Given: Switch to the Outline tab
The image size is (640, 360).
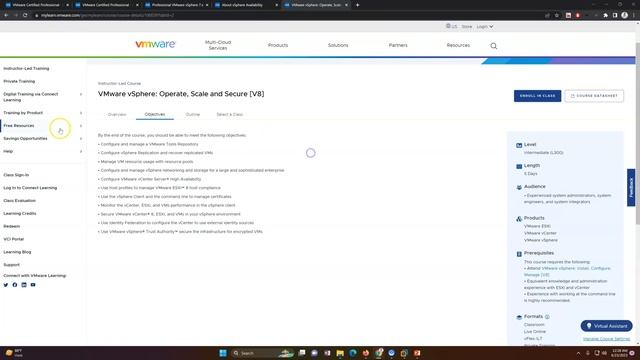Looking at the screenshot, I should (193, 115).
